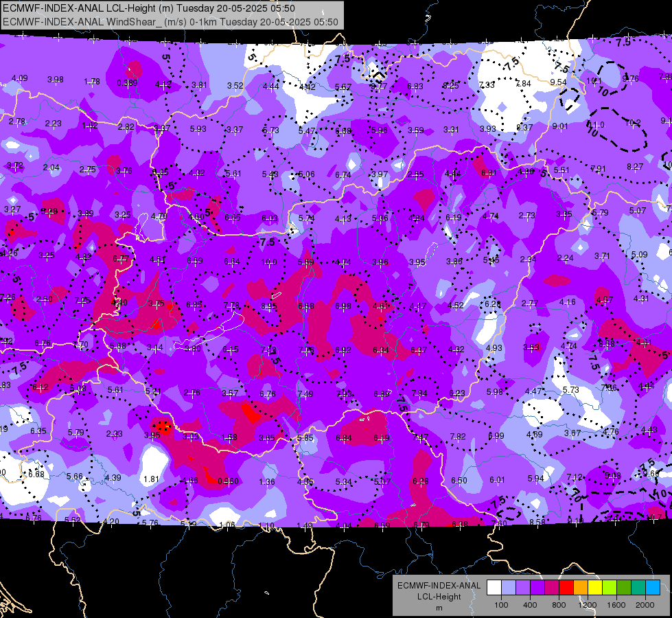
Task: Click the wind shear value 1.81
Action: (151, 479)
